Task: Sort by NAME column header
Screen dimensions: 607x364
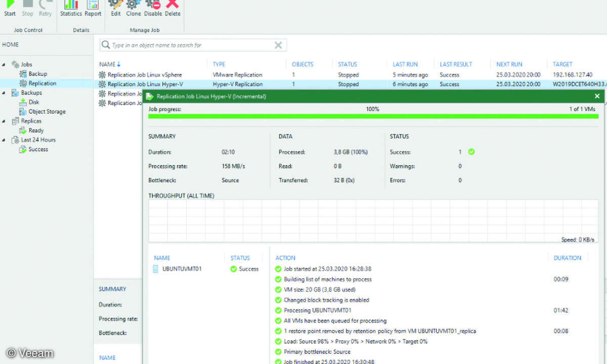Action: pos(110,64)
